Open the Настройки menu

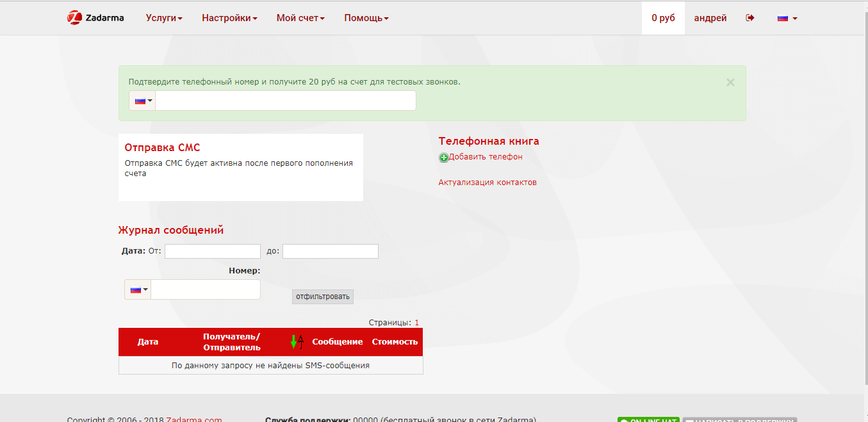pyautogui.click(x=229, y=18)
